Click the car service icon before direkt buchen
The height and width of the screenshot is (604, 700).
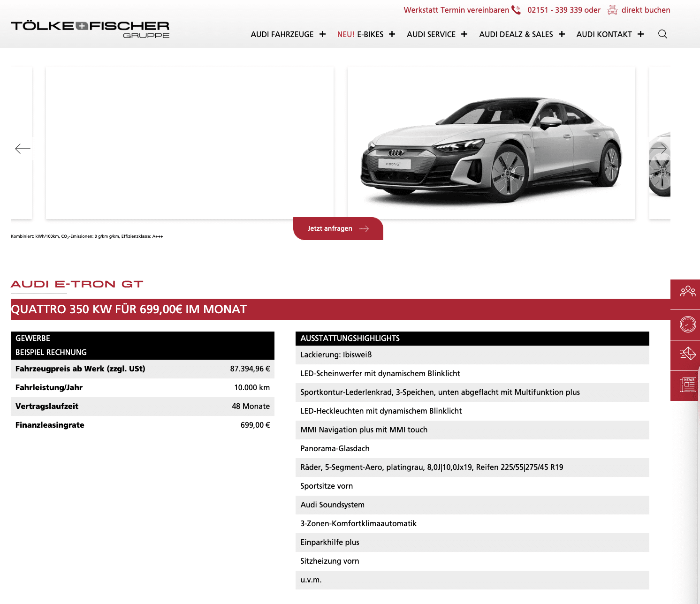pyautogui.click(x=612, y=10)
